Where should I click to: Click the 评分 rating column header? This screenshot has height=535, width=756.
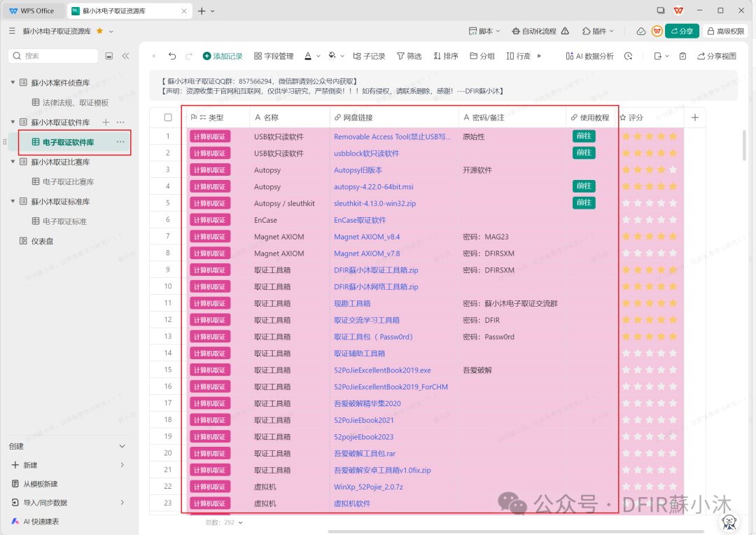651,117
